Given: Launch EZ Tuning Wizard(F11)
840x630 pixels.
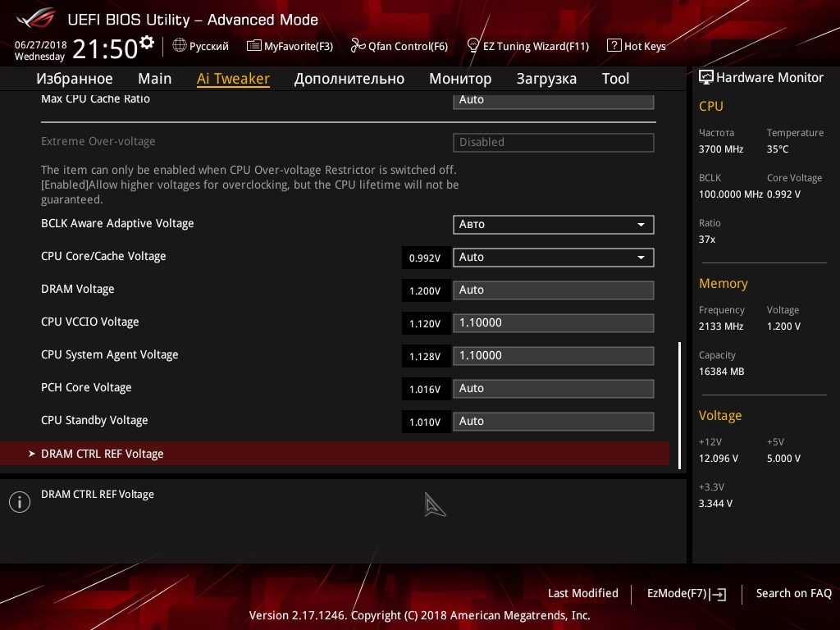Looking at the screenshot, I should pyautogui.click(x=528, y=46).
